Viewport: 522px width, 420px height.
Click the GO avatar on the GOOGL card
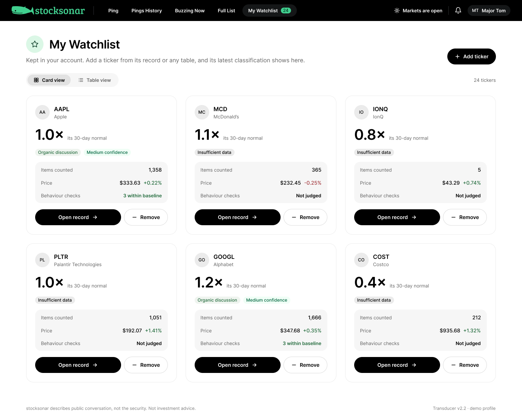click(x=202, y=260)
